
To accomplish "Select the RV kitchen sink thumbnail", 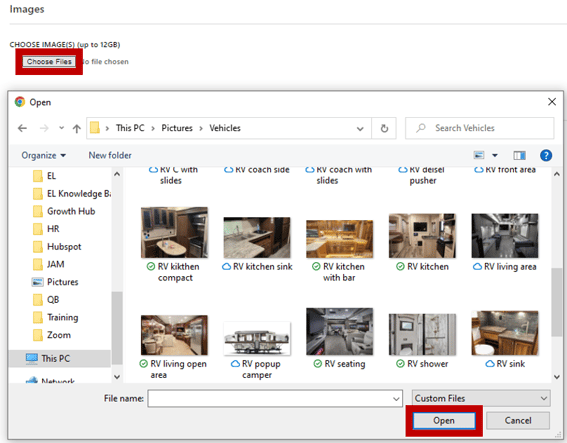I will (257, 237).
